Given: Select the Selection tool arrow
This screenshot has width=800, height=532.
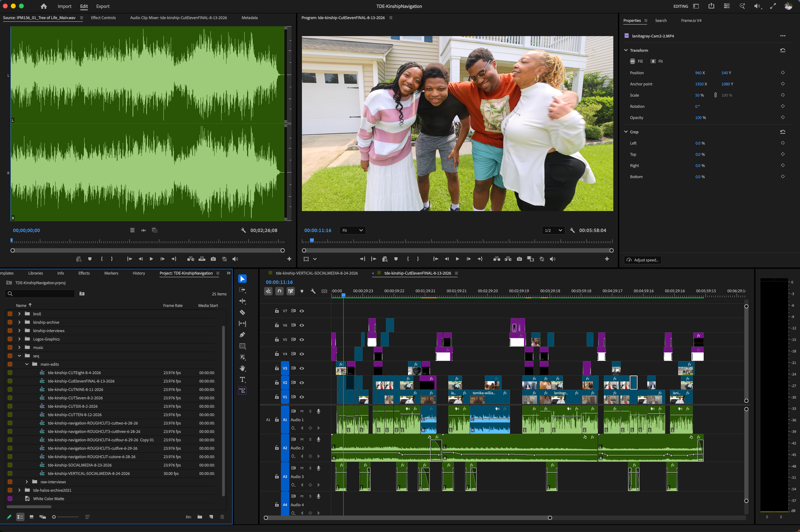Looking at the screenshot, I should 242,279.
